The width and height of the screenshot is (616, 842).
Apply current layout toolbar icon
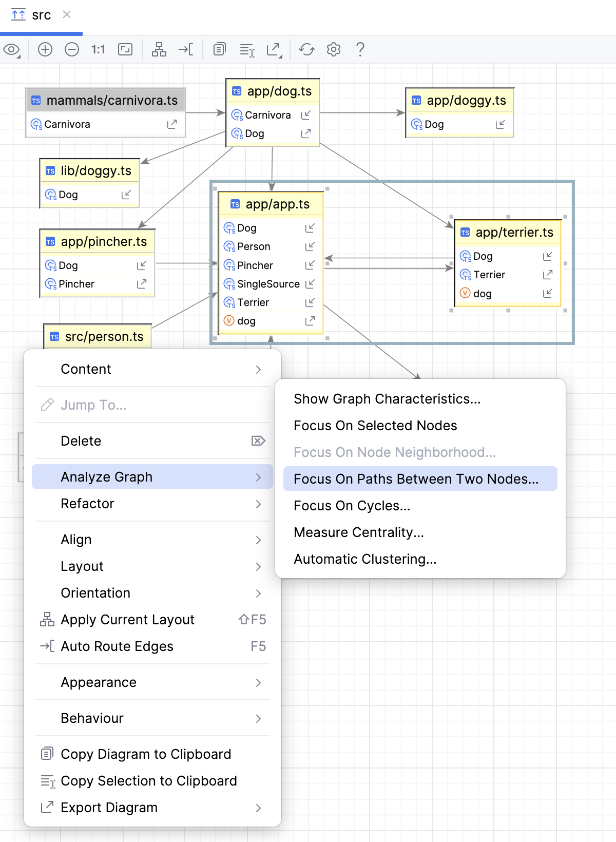point(159,49)
